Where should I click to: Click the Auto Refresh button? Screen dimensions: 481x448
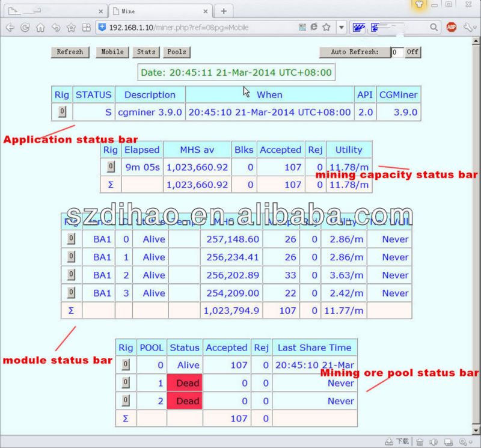[x=355, y=52]
